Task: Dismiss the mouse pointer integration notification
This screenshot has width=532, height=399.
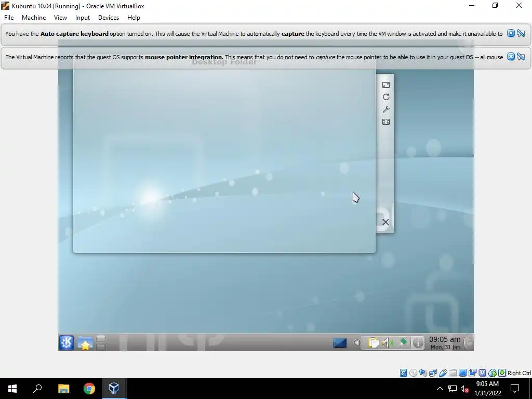Action: pos(511,57)
